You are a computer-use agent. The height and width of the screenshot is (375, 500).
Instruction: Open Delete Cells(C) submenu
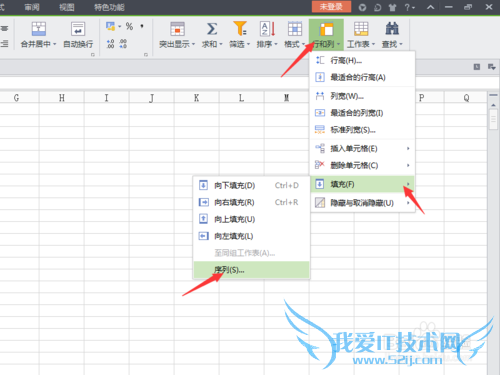[362, 165]
